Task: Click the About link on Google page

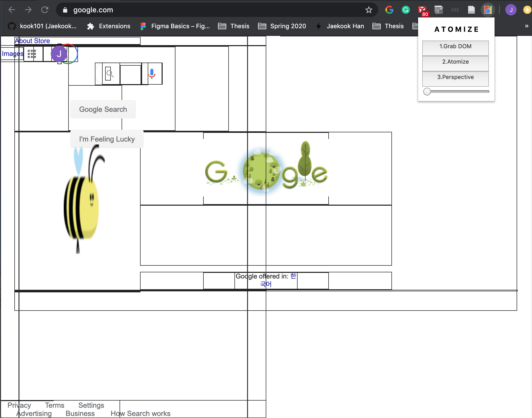Action: click(x=24, y=41)
